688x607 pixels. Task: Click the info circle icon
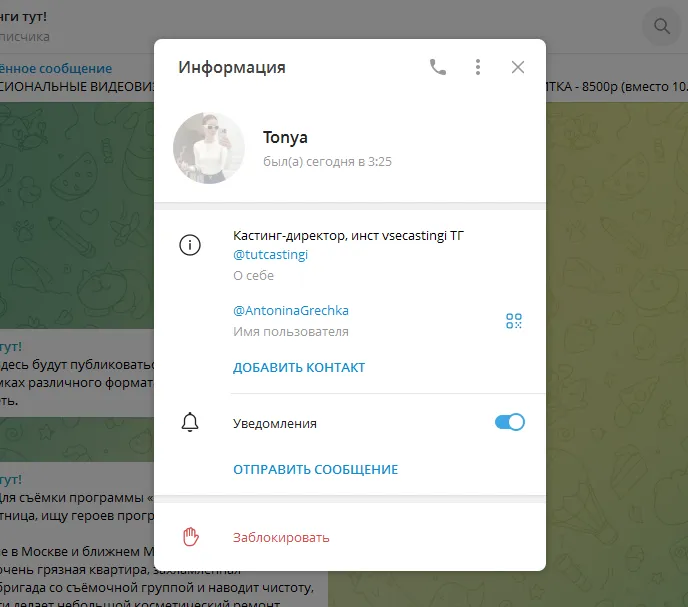coord(190,245)
